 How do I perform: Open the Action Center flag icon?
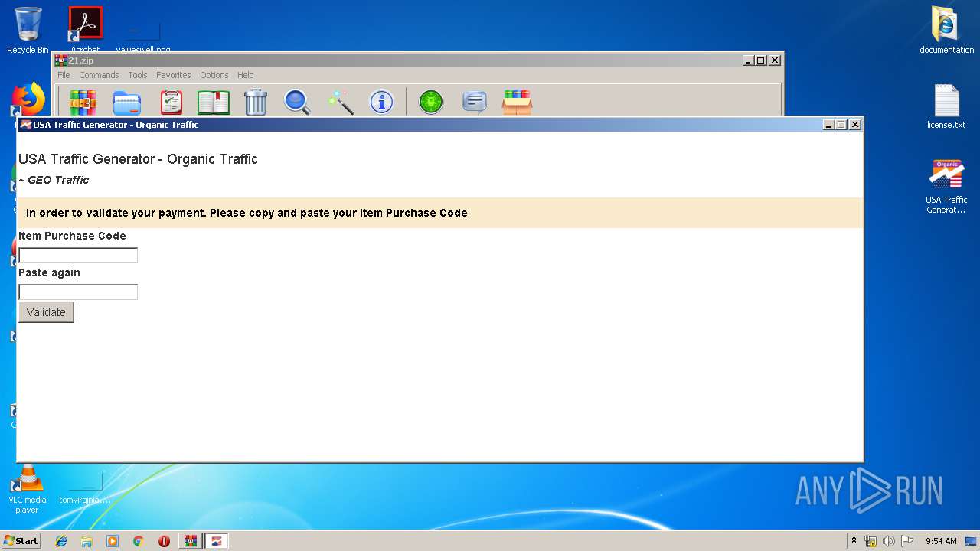(907, 541)
